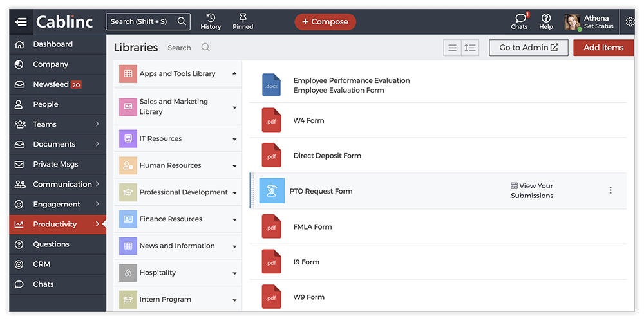Expand the Intern Program dropdown arrow
The width and height of the screenshot is (644, 321).
click(x=234, y=300)
